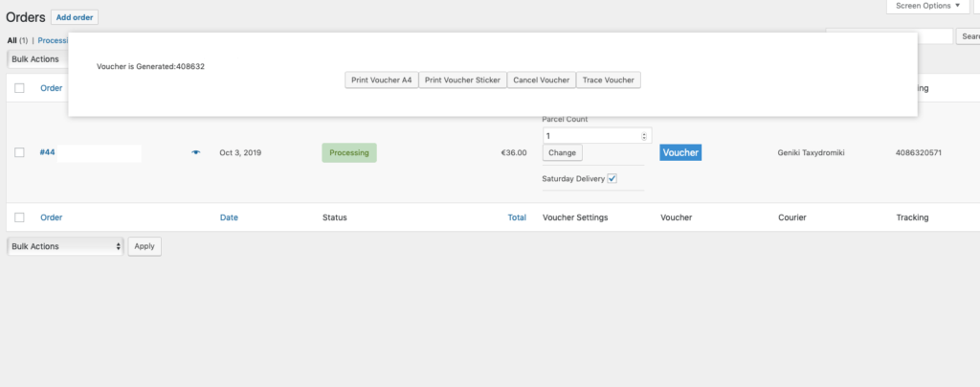The width and height of the screenshot is (980, 387).
Task: Open the bottom Bulk Actions dropdown
Action: tap(66, 246)
